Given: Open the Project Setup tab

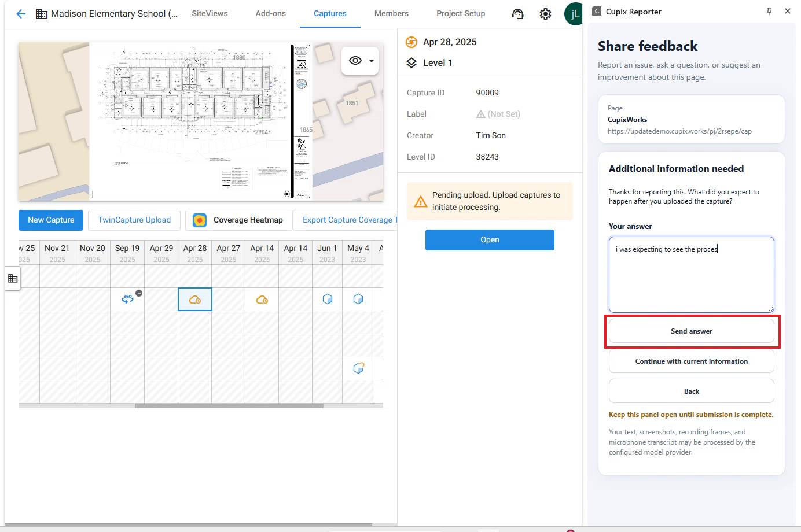Looking at the screenshot, I should (461, 13).
